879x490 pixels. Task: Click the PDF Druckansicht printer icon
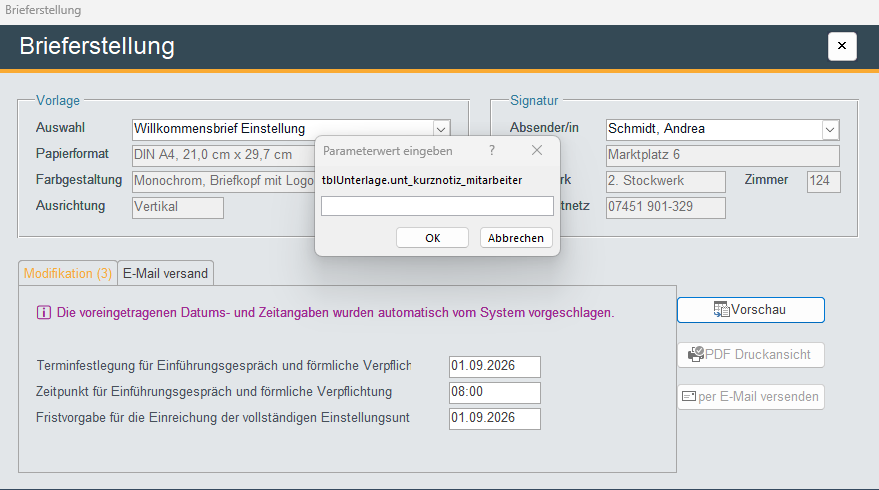[x=696, y=354]
